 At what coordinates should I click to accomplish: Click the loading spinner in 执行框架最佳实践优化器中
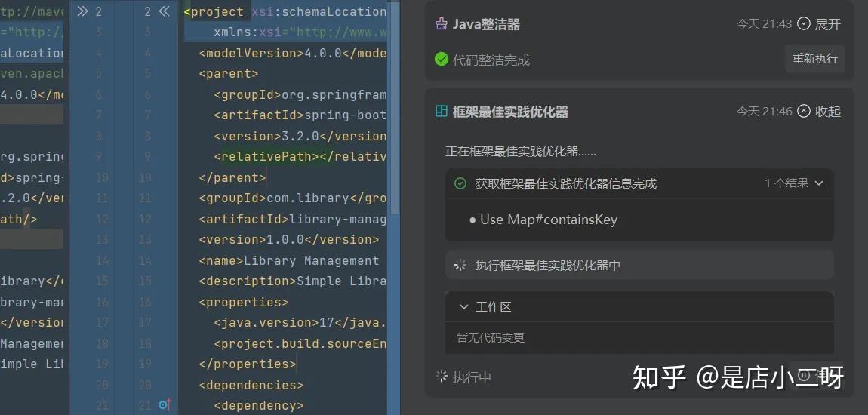click(x=460, y=265)
